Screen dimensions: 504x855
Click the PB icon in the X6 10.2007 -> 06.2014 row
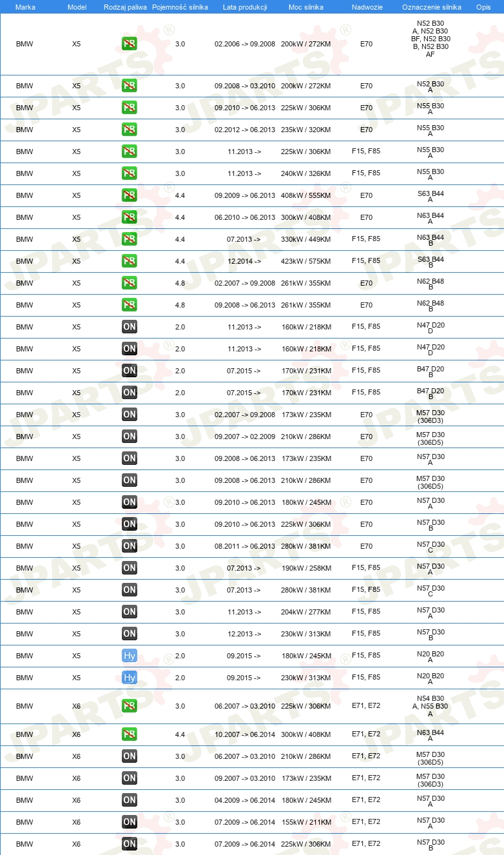(130, 734)
